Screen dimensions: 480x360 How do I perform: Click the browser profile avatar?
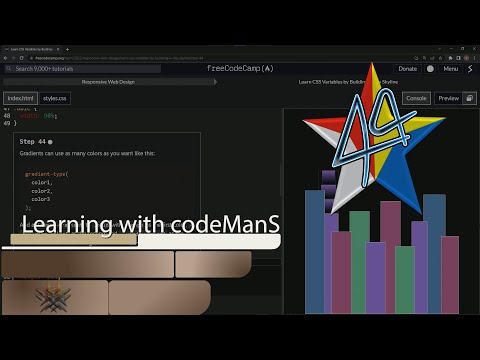point(466,58)
